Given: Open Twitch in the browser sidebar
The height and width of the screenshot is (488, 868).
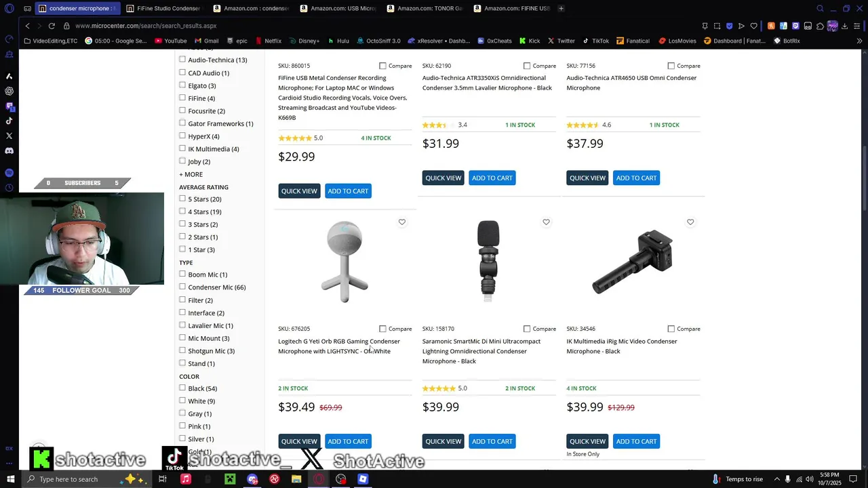Looking at the screenshot, I should click(x=9, y=106).
